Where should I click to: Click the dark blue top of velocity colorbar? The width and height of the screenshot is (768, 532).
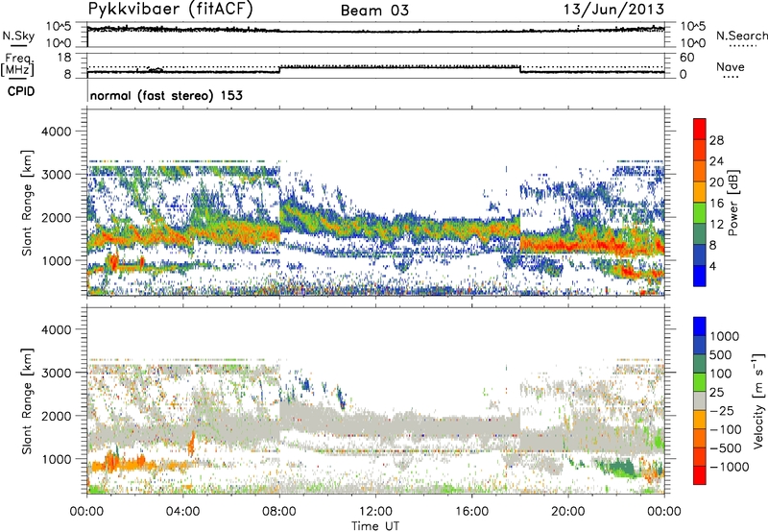pyautogui.click(x=700, y=326)
